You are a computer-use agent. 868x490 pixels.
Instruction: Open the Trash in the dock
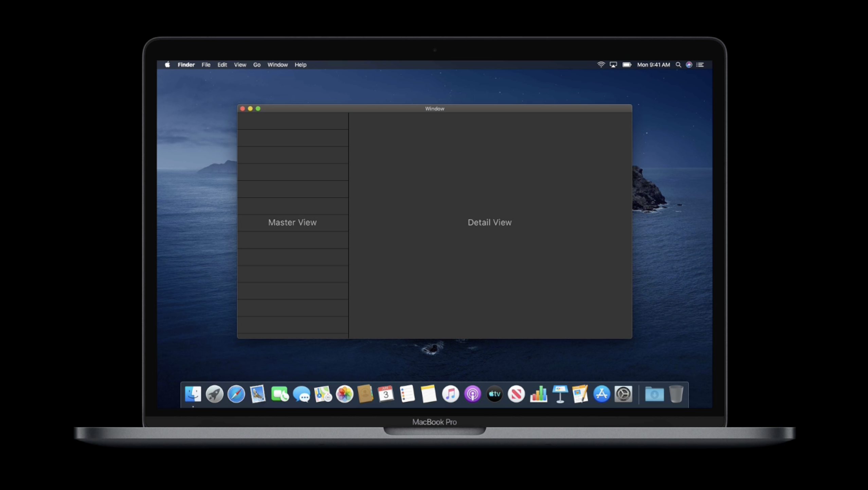point(676,394)
